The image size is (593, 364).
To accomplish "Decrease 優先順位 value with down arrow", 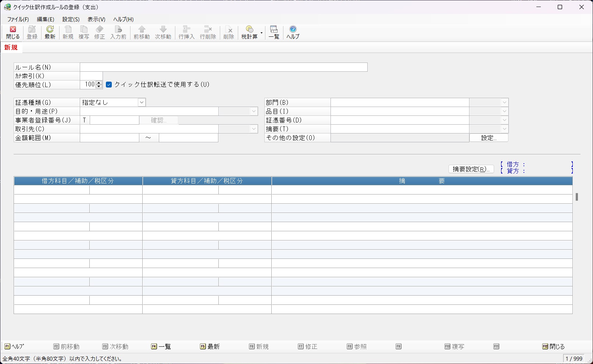I will (99, 86).
